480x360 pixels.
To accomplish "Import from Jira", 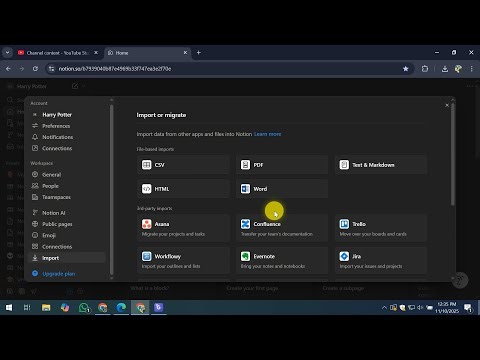I will click(381, 261).
